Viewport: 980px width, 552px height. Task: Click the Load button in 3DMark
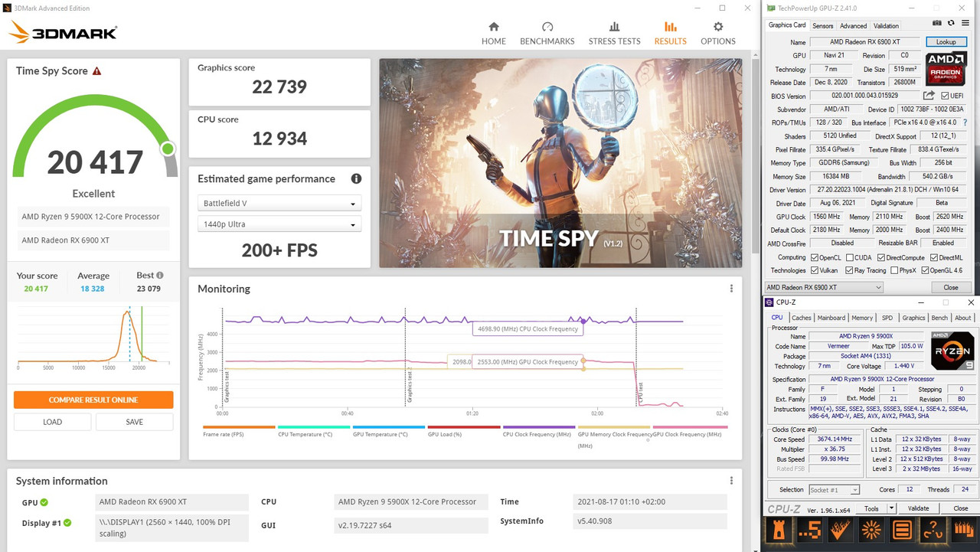point(52,422)
